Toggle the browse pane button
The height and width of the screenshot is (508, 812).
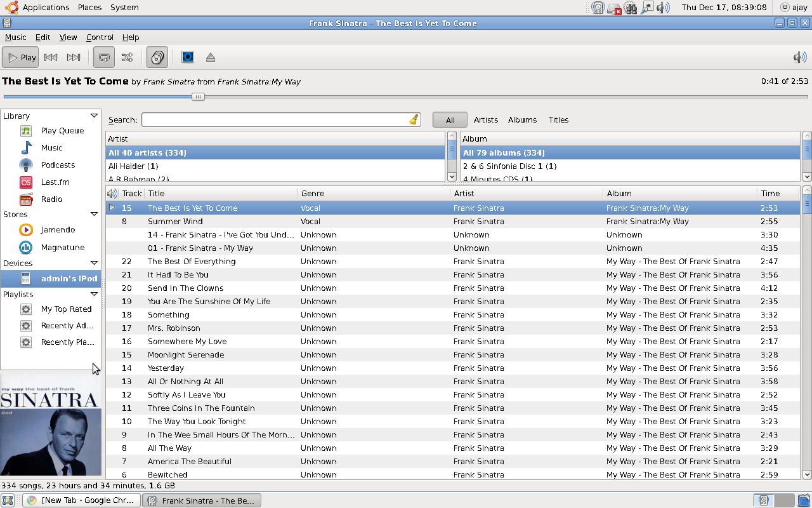(157, 57)
